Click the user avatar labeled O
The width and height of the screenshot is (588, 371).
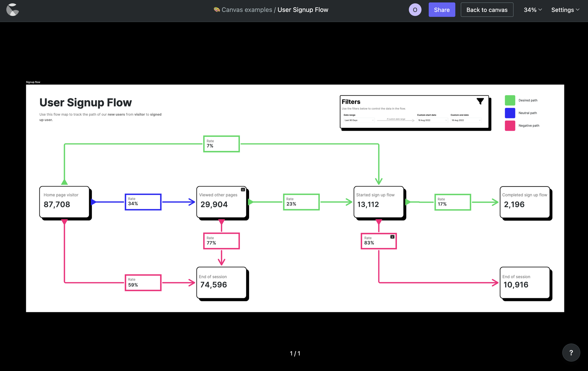415,10
